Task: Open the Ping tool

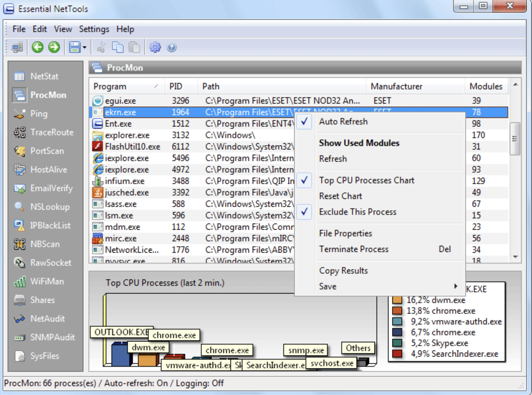Action: point(31,114)
